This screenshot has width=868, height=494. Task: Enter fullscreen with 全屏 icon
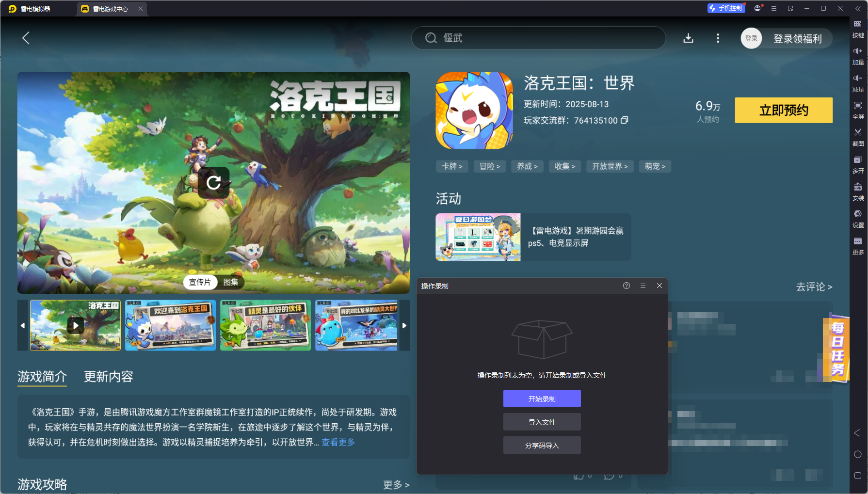point(858,111)
